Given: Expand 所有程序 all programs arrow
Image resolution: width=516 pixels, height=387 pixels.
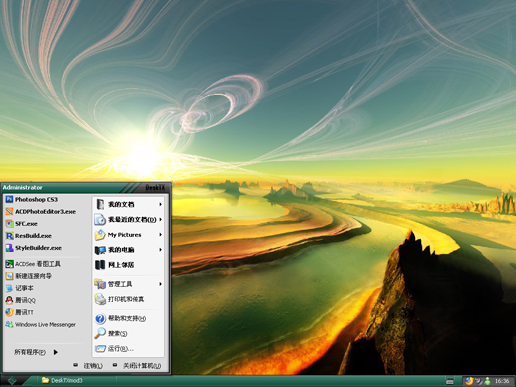Looking at the screenshot, I should click(x=56, y=352).
